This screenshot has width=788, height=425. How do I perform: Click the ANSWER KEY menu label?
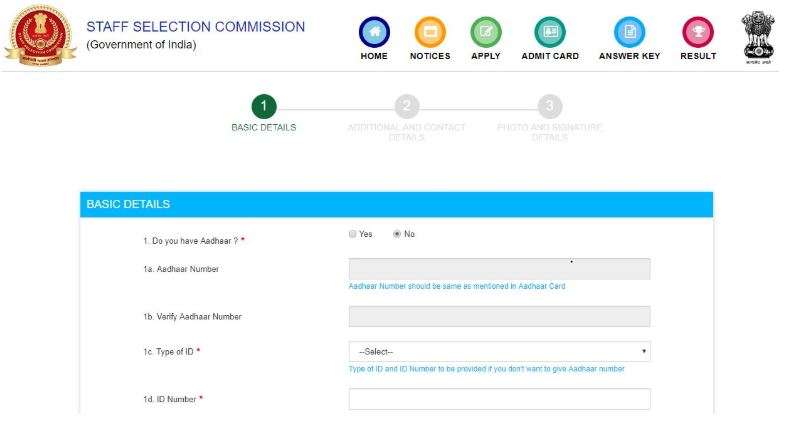(630, 56)
